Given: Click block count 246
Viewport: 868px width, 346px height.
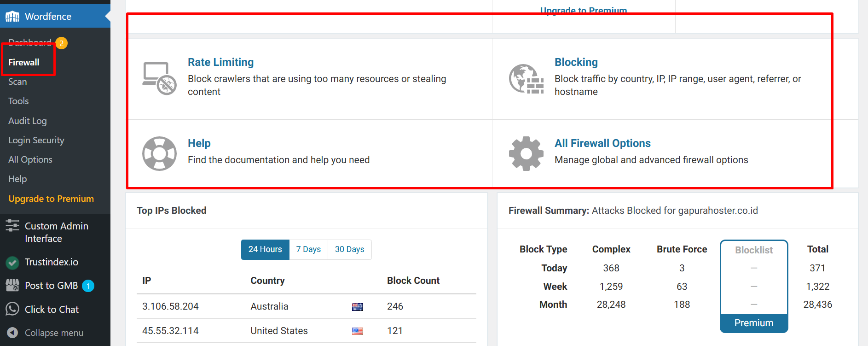Looking at the screenshot, I should pos(395,306).
